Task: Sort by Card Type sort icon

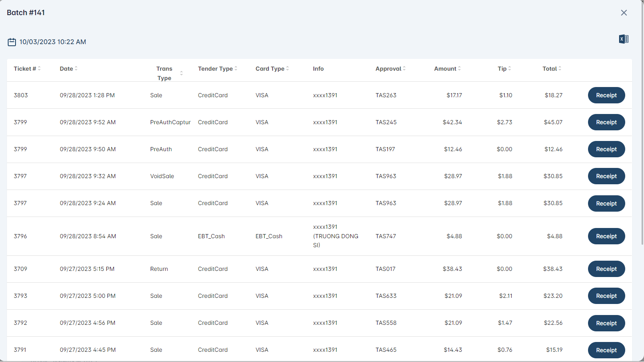Action: (x=287, y=69)
